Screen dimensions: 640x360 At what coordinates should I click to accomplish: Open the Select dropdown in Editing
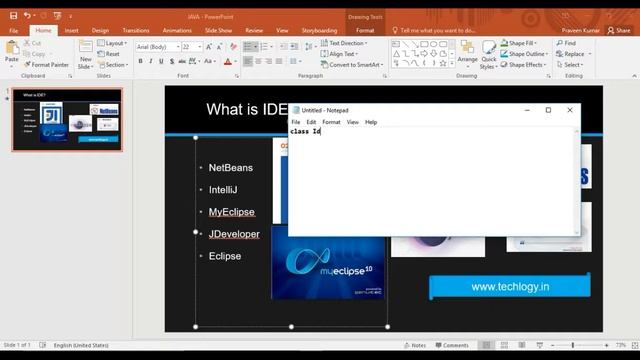click(x=570, y=64)
